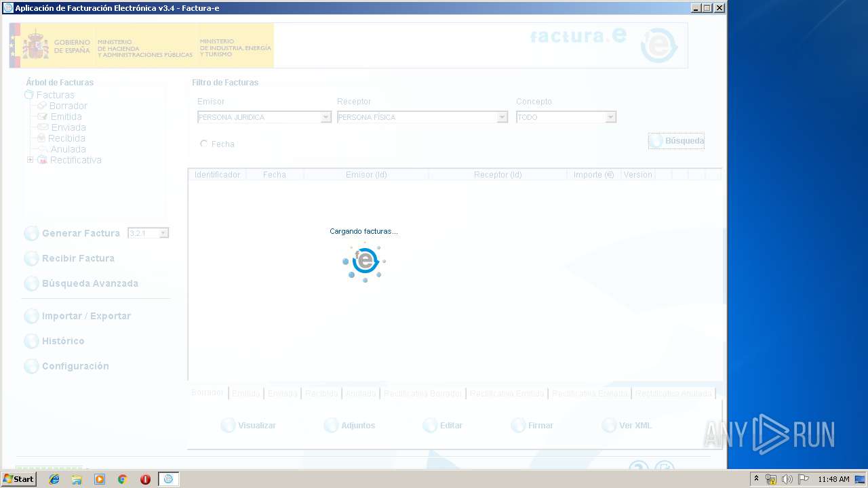868x488 pixels.
Task: Click the Configuración round icon
Action: [31, 367]
